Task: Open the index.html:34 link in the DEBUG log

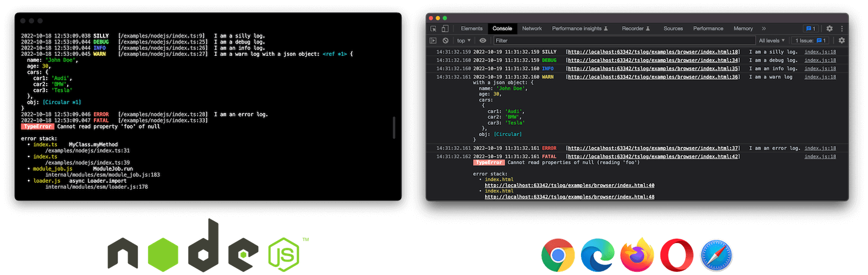Action: 653,60
